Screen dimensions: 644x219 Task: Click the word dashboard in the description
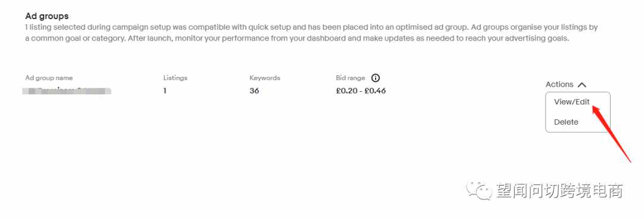point(330,39)
